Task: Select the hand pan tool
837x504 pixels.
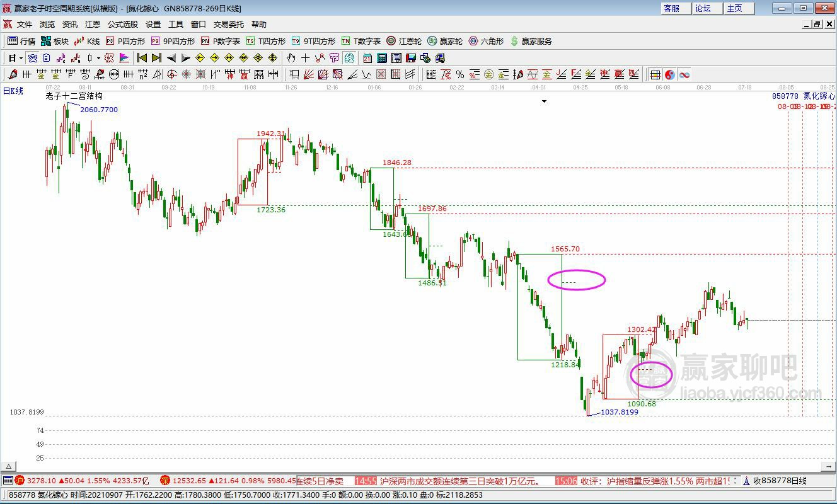Action: (291, 58)
